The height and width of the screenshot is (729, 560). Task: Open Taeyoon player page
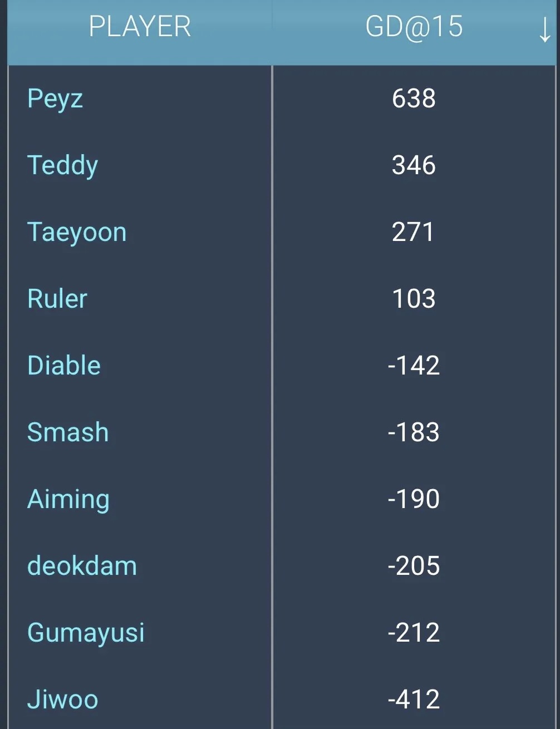pyautogui.click(x=77, y=233)
